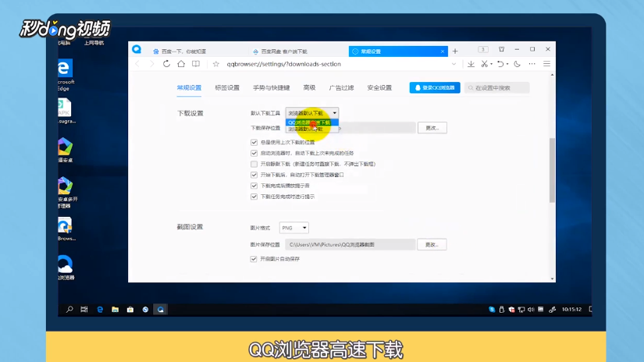
Task: Uncheck 下载任务完成时进行提示
Action: (x=254, y=197)
